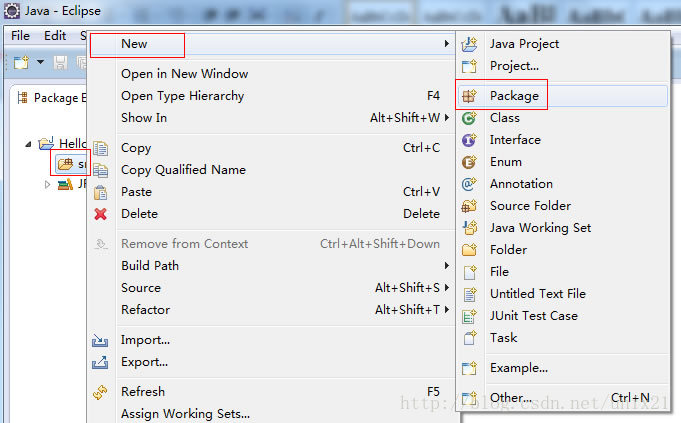Open the New wizard toolbar dropdown arrow

click(40, 62)
